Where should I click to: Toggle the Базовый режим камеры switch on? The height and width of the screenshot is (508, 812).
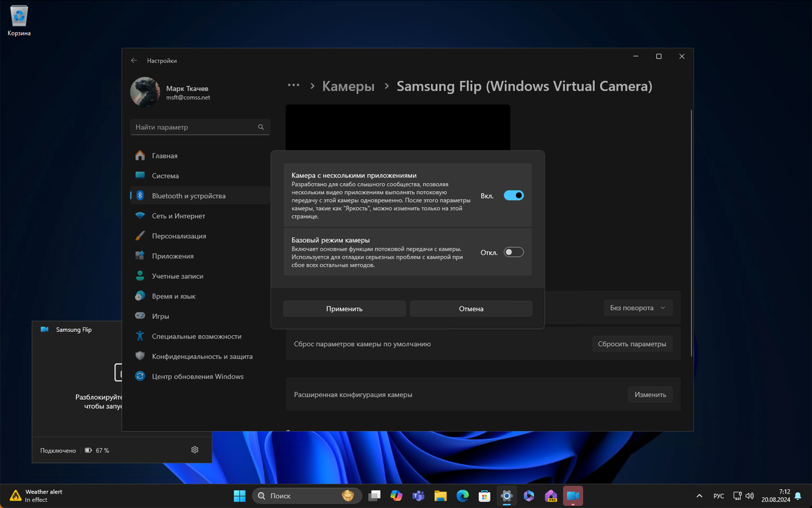514,252
